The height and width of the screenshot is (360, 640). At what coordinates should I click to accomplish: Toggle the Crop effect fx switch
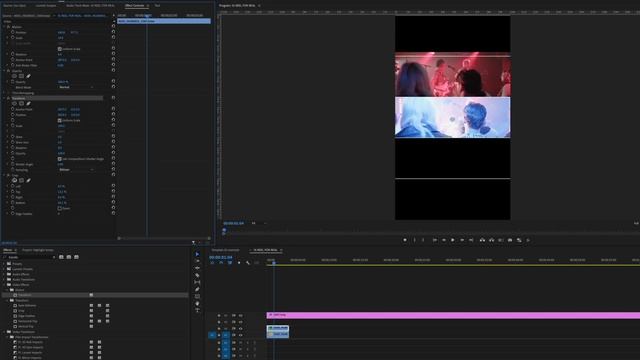click(x=9, y=175)
